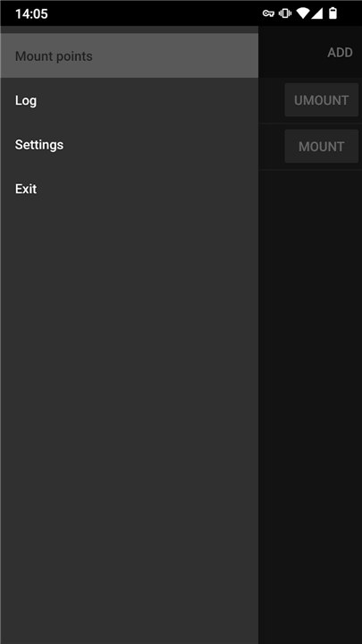Tap the Wi-Fi signal status icon
This screenshot has width=362, height=644.
coord(302,13)
